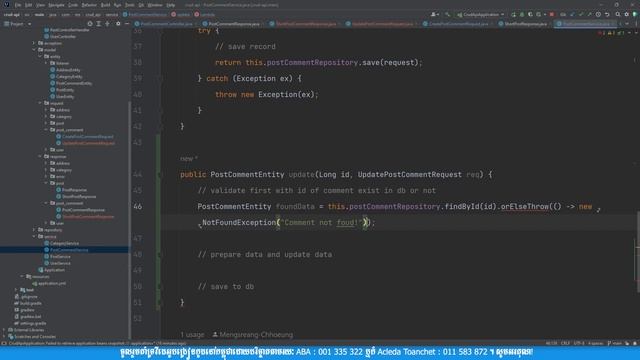Expand the exception package folder
The height and width of the screenshot is (360, 640).
pyautogui.click(x=34, y=43)
